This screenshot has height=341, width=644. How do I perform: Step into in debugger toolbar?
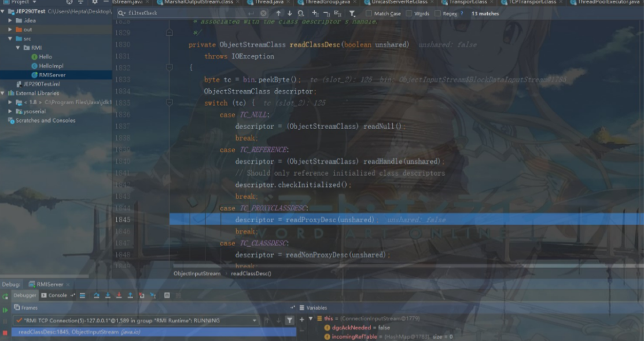pos(108,295)
